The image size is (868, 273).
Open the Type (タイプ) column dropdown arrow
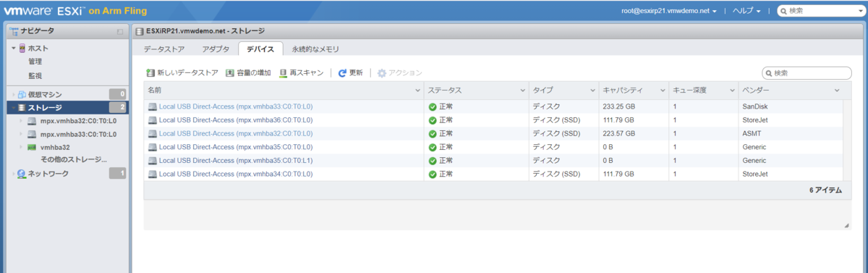(x=592, y=91)
